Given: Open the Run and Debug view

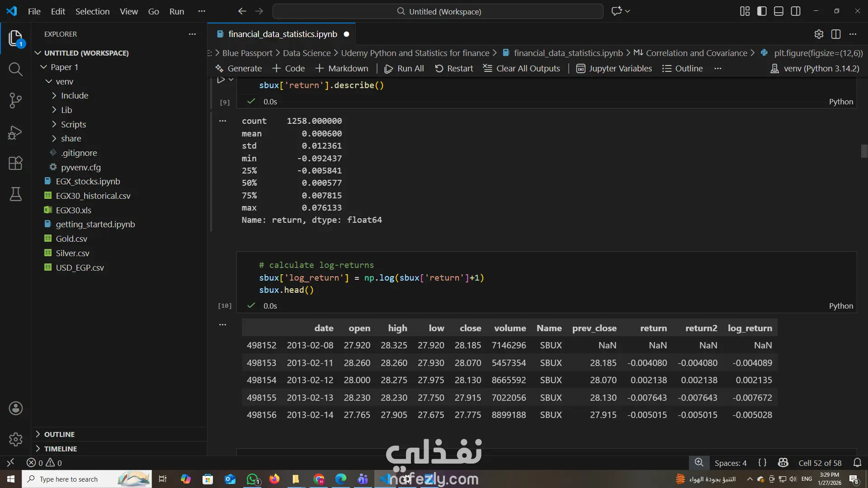Looking at the screenshot, I should click(x=15, y=132).
